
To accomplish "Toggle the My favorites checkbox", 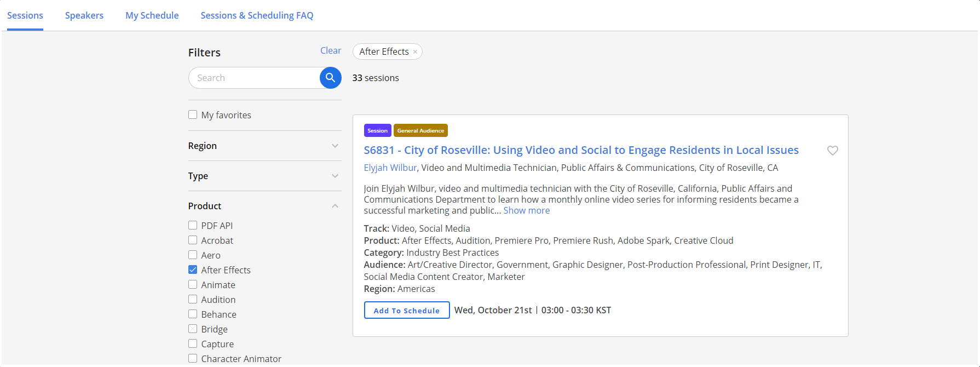I will click(x=193, y=114).
